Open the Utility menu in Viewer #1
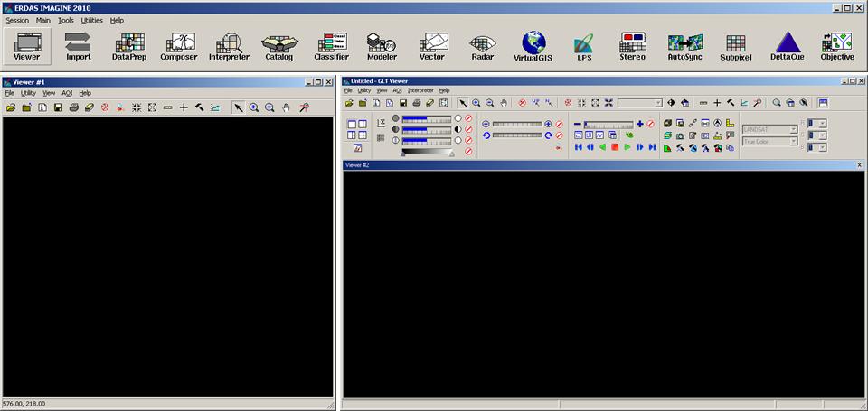The height and width of the screenshot is (411, 868). (x=28, y=93)
